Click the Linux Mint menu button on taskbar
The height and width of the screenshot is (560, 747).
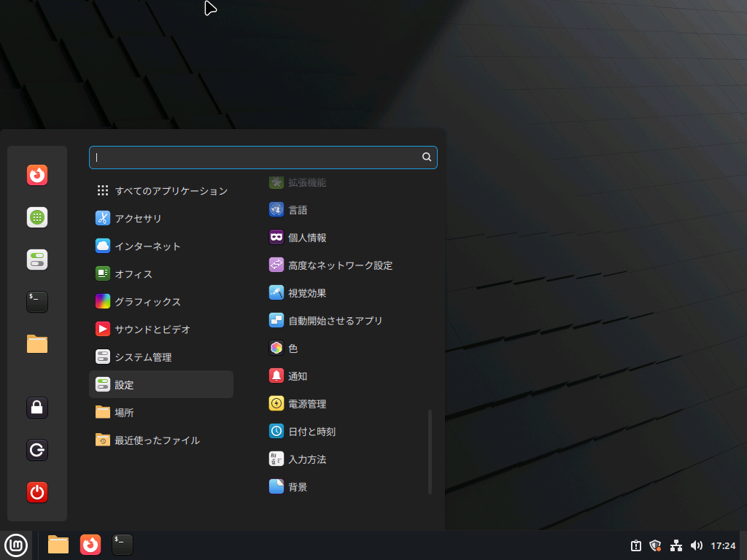[x=16, y=545]
